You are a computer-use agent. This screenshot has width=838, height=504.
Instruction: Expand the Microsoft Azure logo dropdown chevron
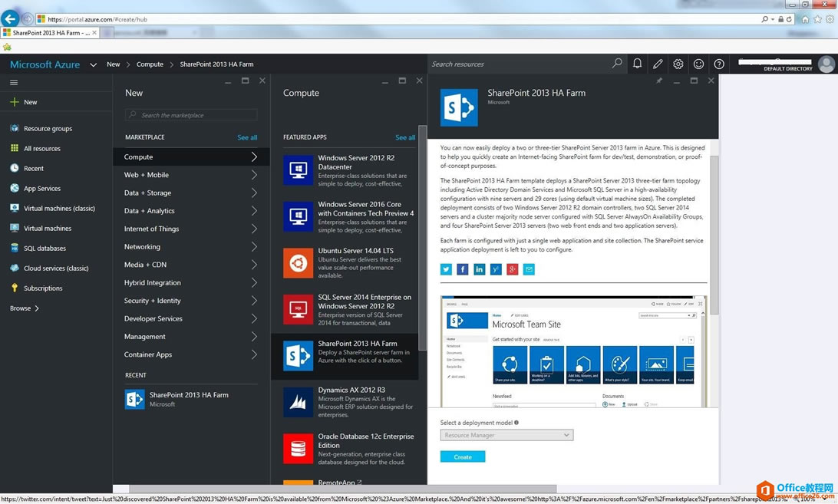93,64
